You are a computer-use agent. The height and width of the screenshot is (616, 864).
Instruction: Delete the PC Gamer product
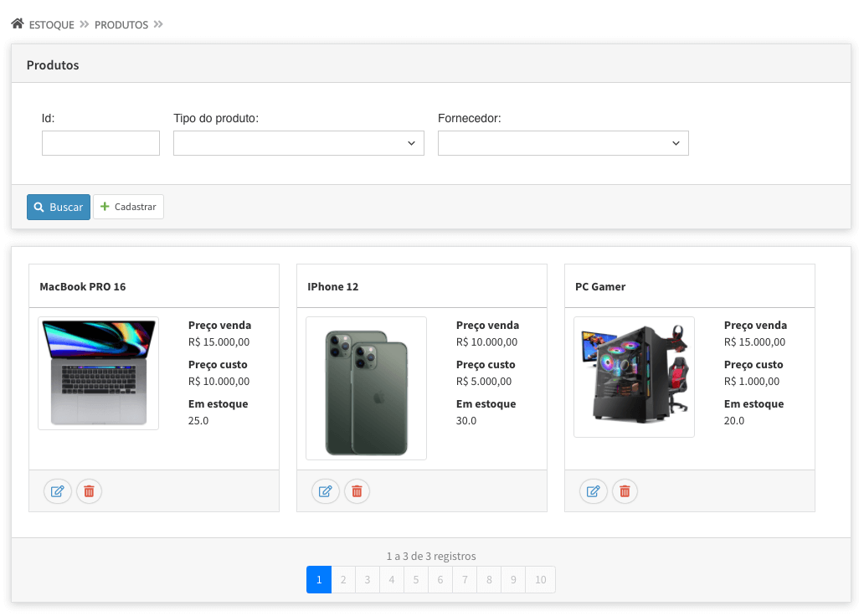[x=625, y=491]
